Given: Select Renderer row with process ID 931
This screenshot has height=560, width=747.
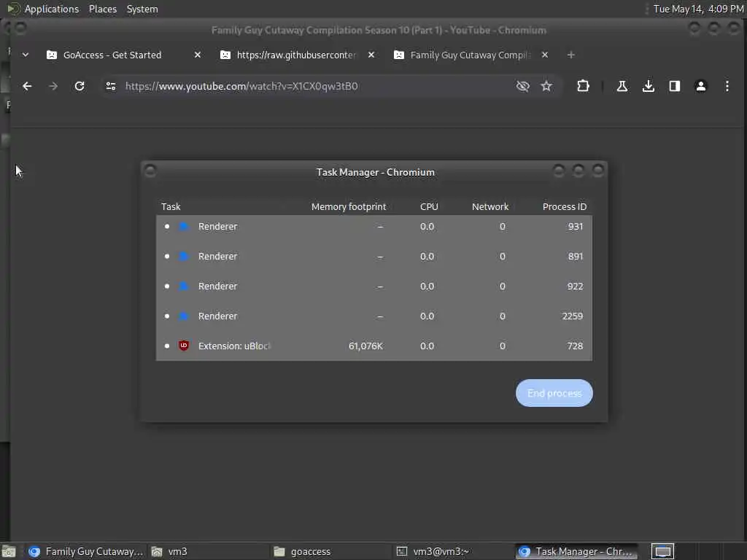Looking at the screenshot, I should (x=374, y=227).
